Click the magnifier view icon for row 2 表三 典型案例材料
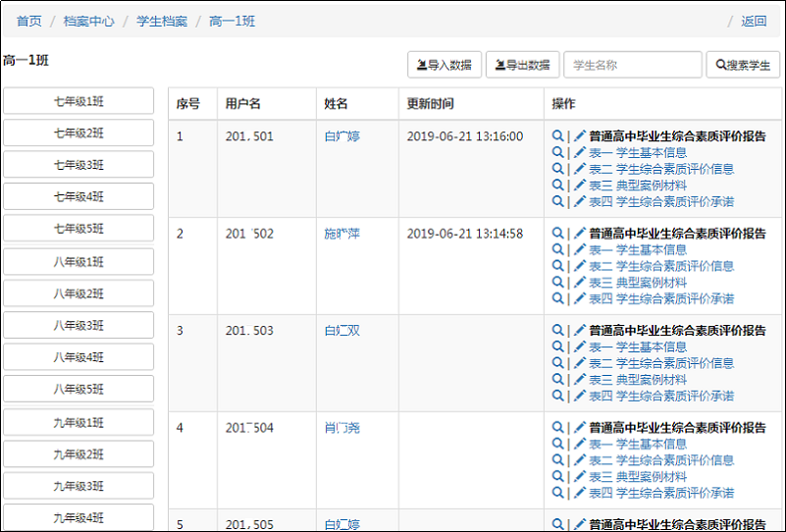Viewport: 786px width, 532px height. (x=557, y=283)
